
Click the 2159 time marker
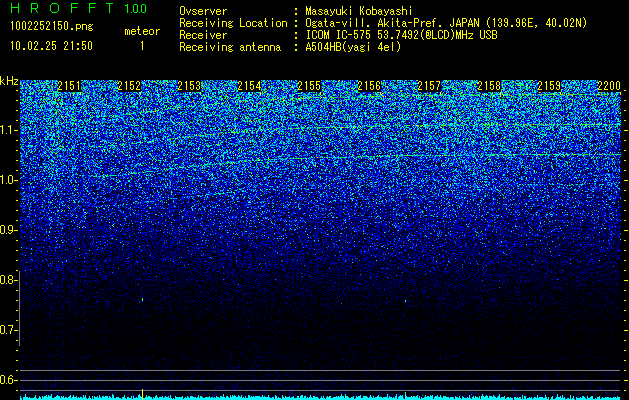(549, 86)
